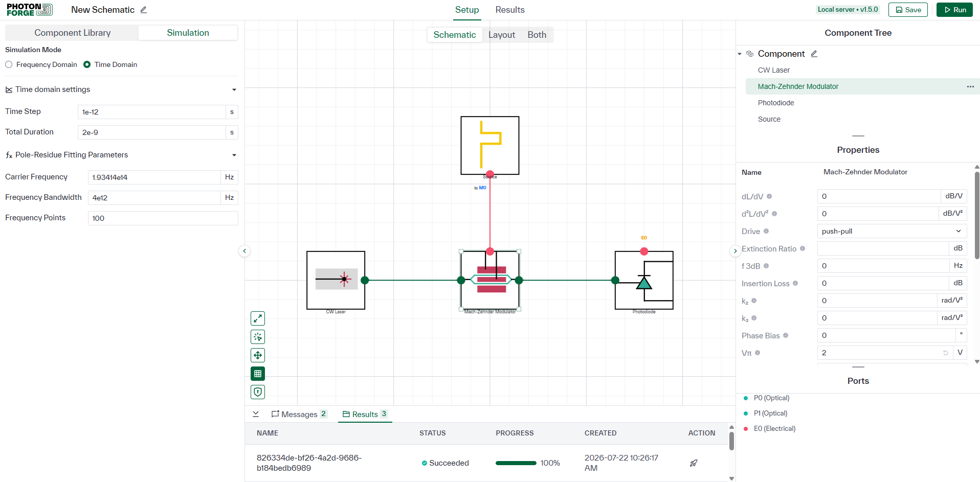980x482 pixels.
Task: Toggle the grid display icon
Action: (x=258, y=374)
